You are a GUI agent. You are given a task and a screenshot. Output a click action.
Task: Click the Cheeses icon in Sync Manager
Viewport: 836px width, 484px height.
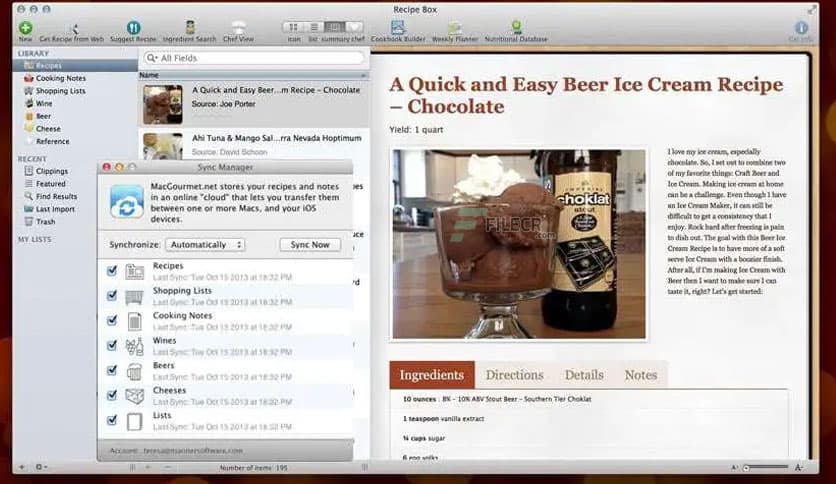(134, 396)
